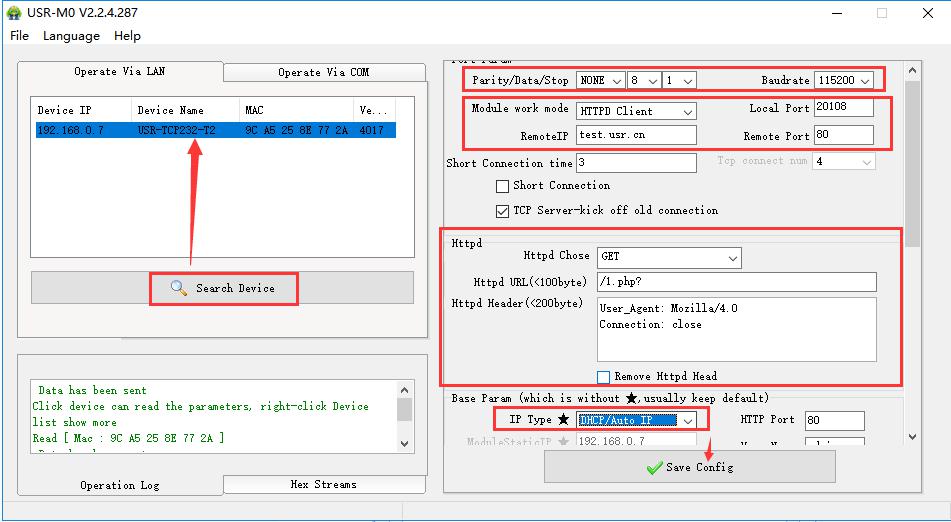Click the version cell 4017
This screenshot has width=951, height=522.
click(x=371, y=130)
